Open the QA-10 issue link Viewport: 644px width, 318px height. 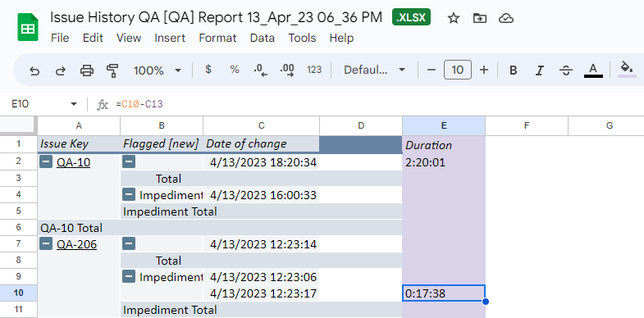pyautogui.click(x=74, y=162)
